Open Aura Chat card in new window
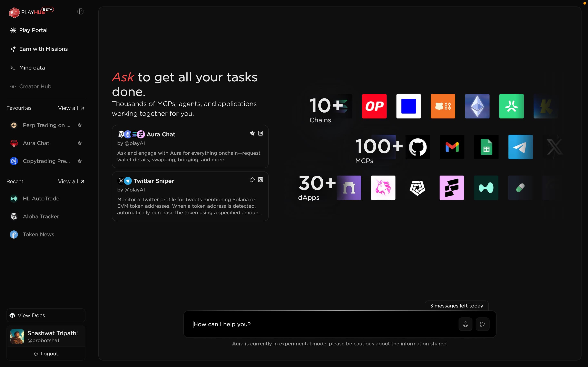Screen dimensions: 588x367 [261, 133]
